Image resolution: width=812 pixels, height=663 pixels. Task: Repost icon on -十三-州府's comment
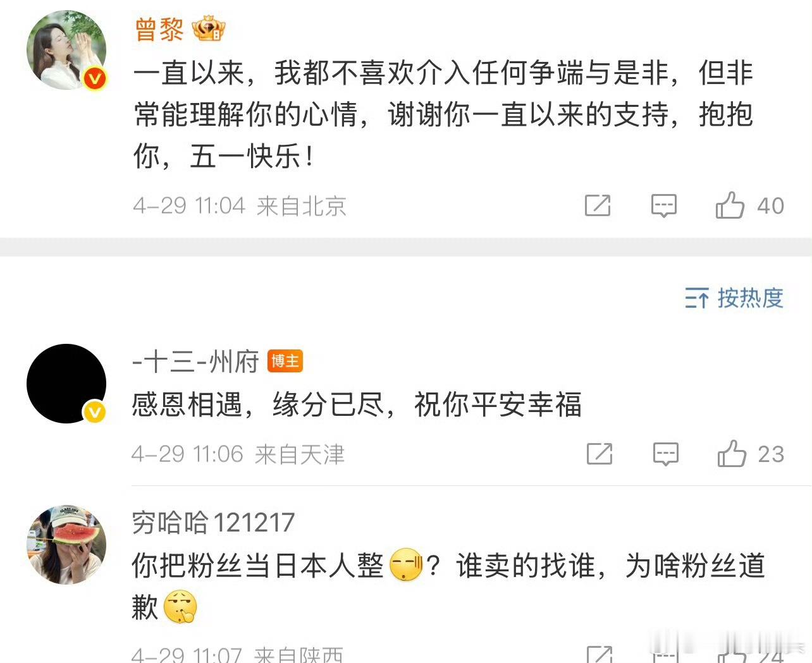pos(600,453)
